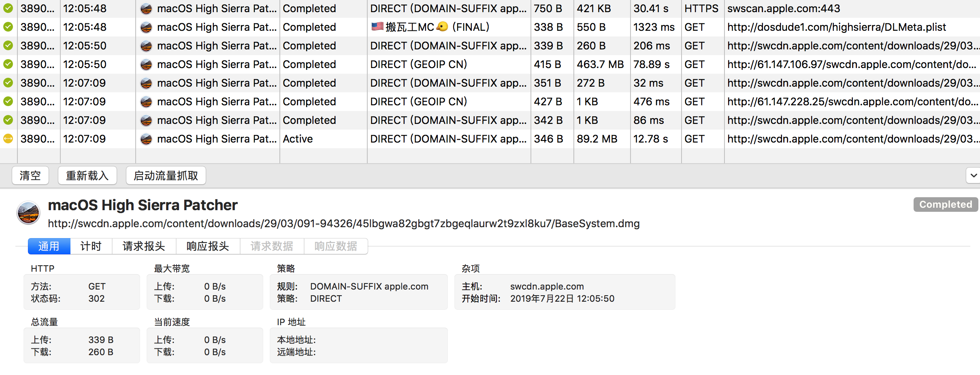Open the 请求报头 tab
Screen dimensions: 980x375
tap(144, 246)
